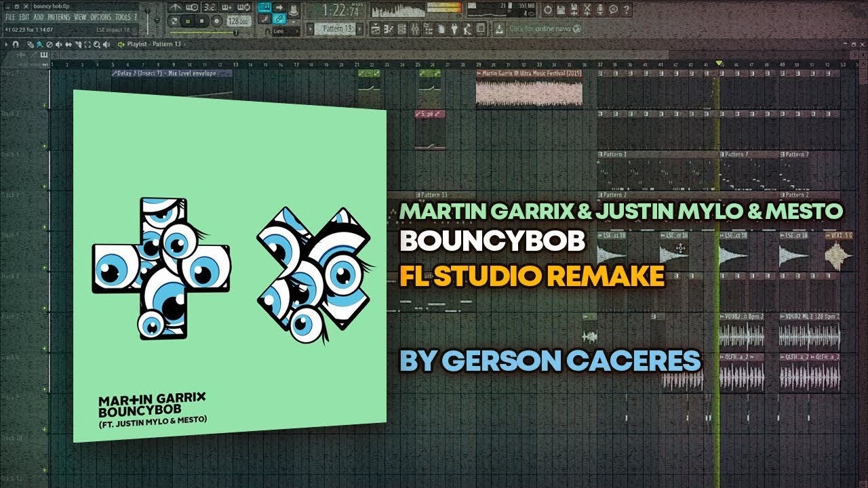
Task: Select the Martin Garrix Ultra Music Festival audio clip
Action: click(529, 87)
